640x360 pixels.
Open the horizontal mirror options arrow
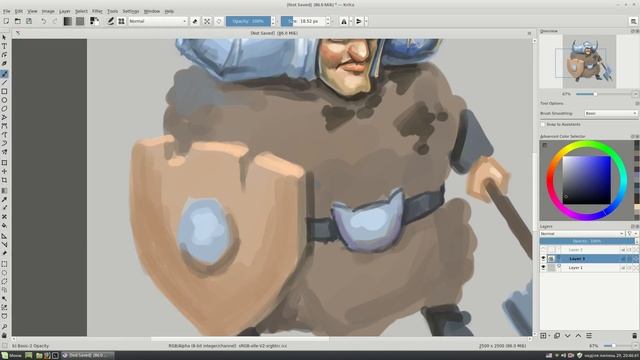click(x=351, y=21)
